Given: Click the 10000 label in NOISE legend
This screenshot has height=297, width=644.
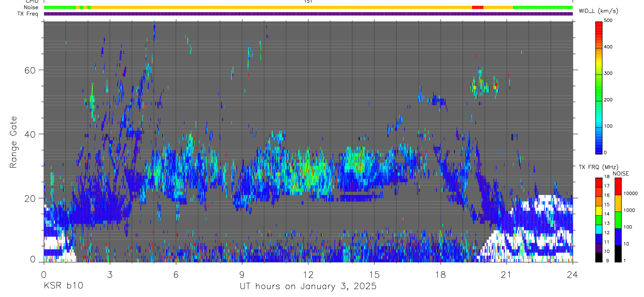Looking at the screenshot, I should tap(630, 193).
